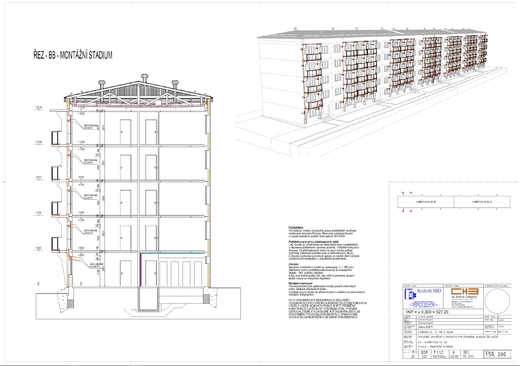The height and width of the screenshot is (366, 520).
Task: Click the lowest balcony on section drawing
Action: tap(55, 244)
